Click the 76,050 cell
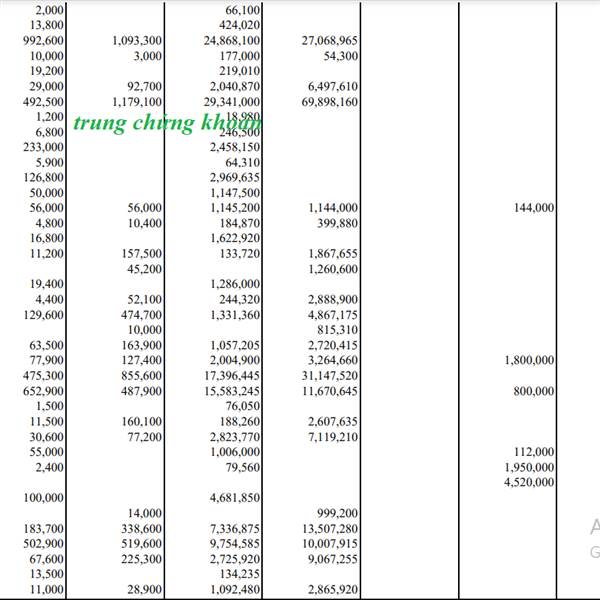The height and width of the screenshot is (600, 600). [243, 406]
